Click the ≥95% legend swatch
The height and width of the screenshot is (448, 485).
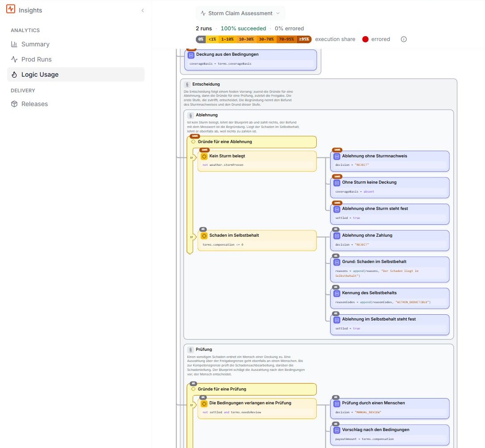click(x=304, y=39)
